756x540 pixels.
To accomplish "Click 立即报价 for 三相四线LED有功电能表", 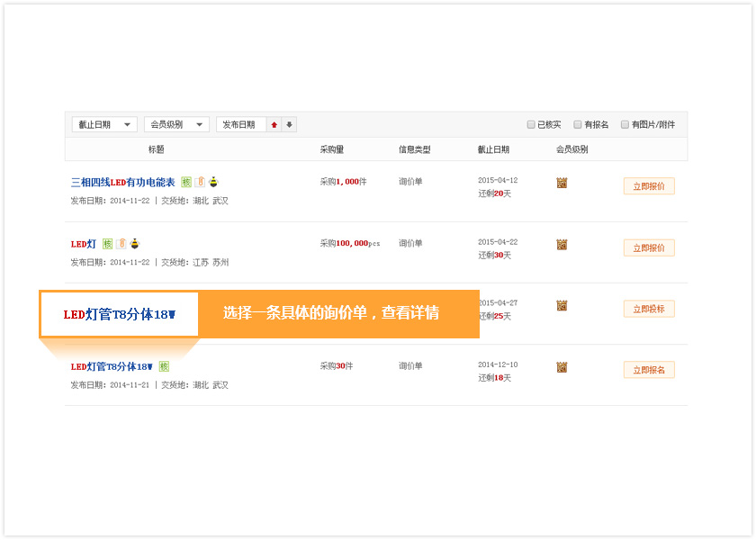I will [649, 186].
